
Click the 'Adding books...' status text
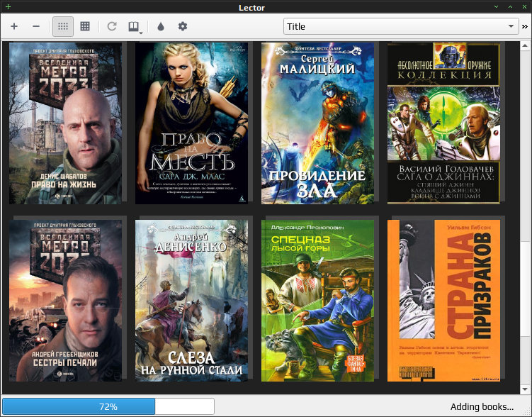482,407
